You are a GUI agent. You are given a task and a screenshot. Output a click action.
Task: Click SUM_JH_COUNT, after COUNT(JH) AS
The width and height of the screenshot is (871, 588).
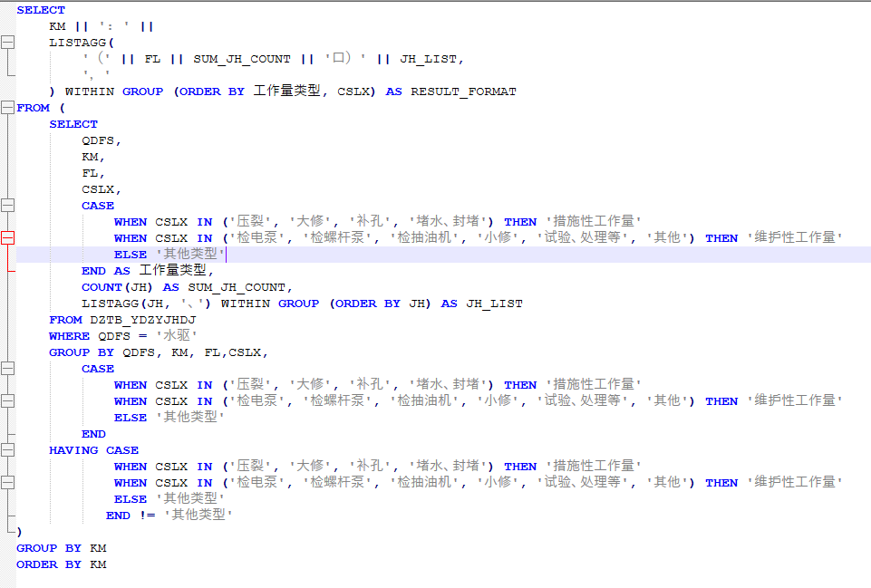tap(240, 287)
